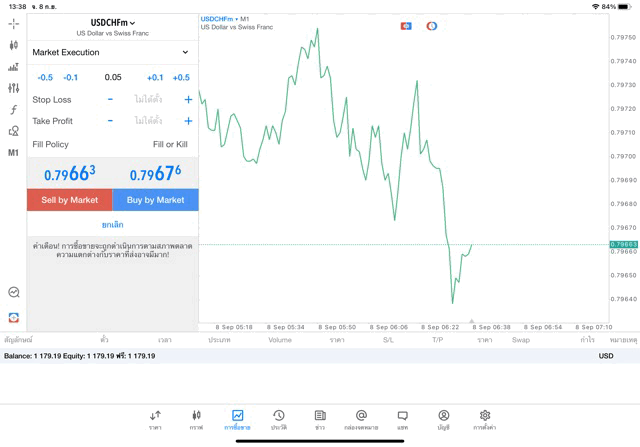Open Fill Policy 'Fill or Kill' selector
The width and height of the screenshot is (640, 447).
pyautogui.click(x=169, y=144)
